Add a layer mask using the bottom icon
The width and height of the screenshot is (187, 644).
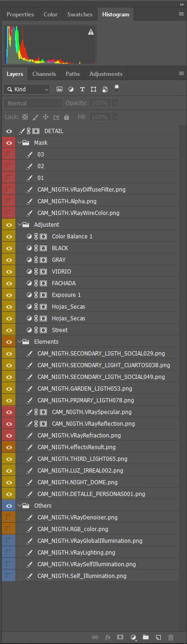[120, 637]
